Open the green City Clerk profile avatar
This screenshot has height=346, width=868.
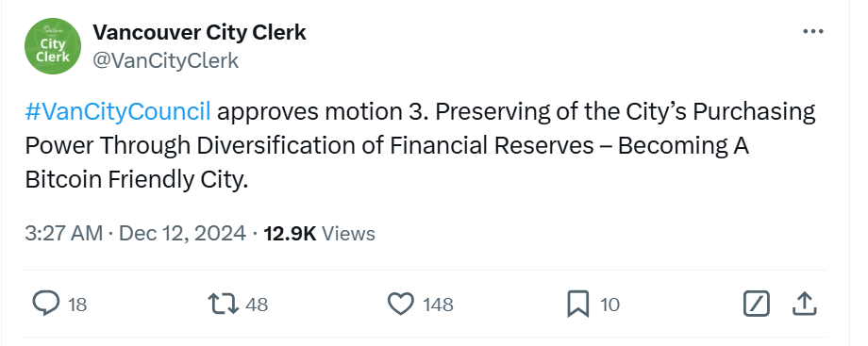coord(53,46)
